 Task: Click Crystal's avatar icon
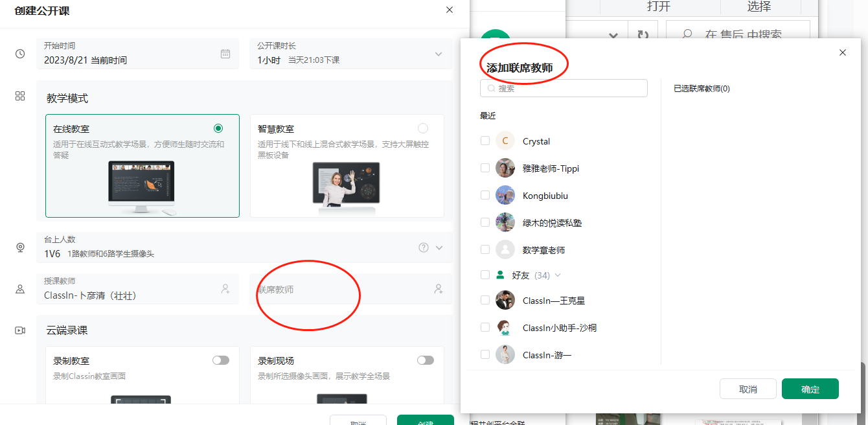(x=505, y=141)
